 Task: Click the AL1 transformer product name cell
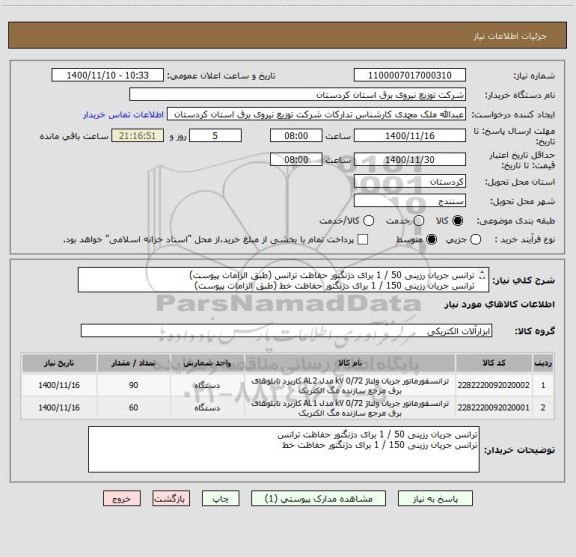coord(350,408)
